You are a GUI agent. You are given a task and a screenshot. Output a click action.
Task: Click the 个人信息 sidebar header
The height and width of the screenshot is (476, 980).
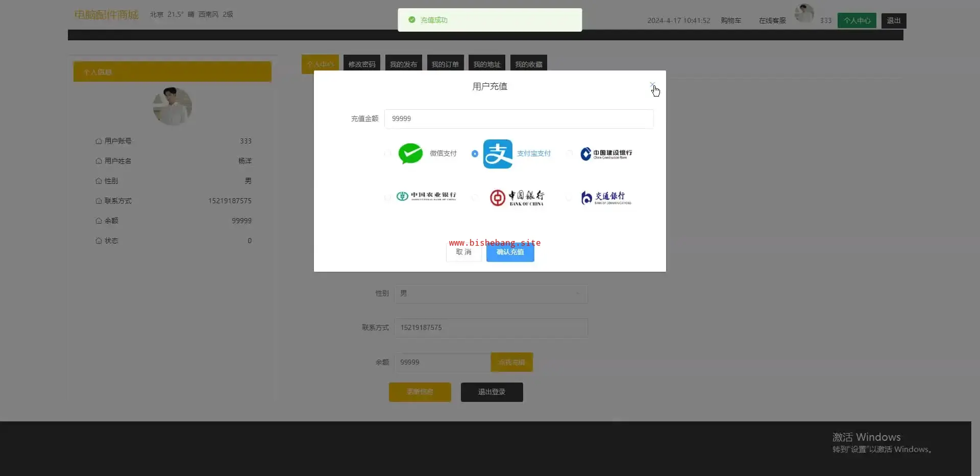coord(173,72)
